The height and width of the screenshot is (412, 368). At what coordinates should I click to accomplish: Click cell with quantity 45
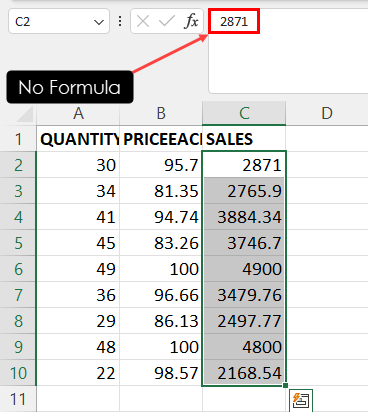[78, 243]
